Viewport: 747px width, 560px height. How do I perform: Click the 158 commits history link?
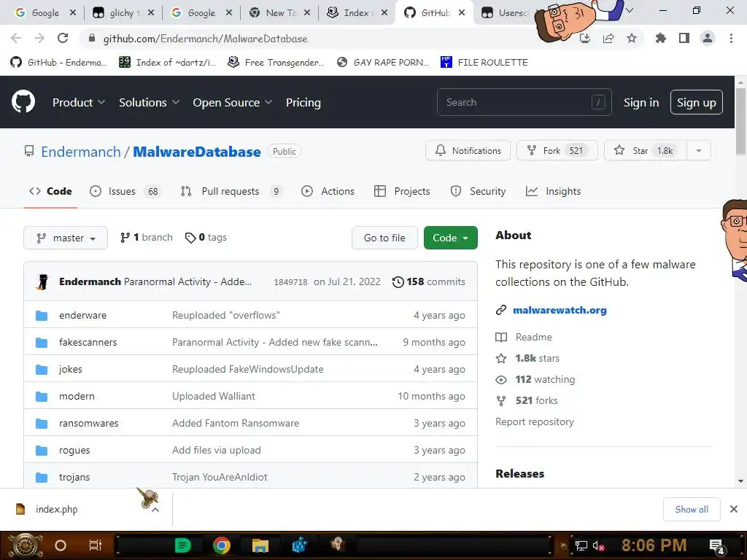[x=429, y=281]
